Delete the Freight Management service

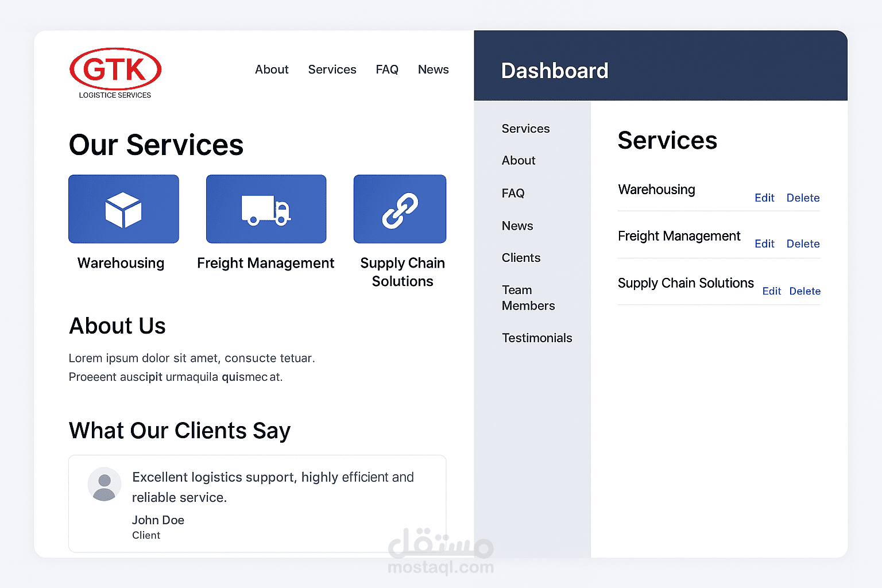[x=803, y=243]
